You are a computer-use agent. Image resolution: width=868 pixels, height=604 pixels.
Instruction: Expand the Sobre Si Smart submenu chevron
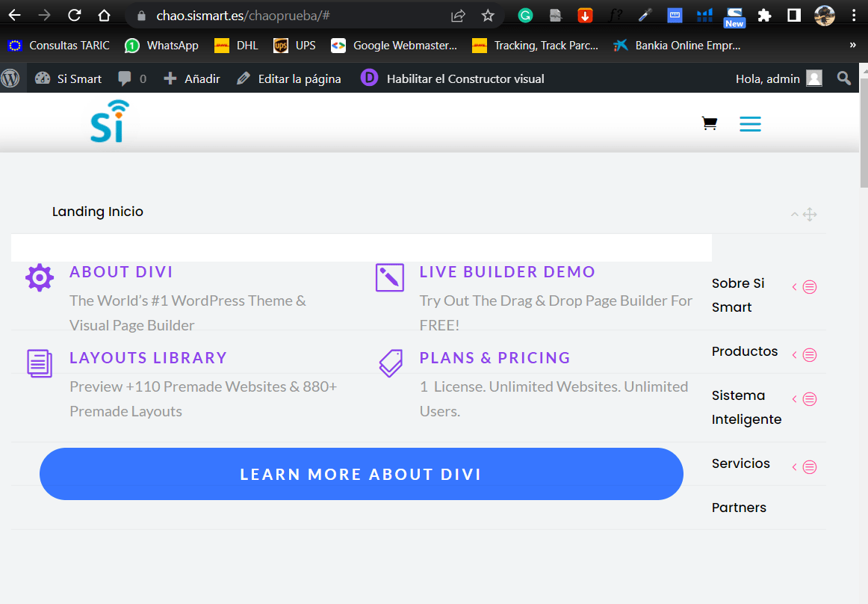click(794, 286)
